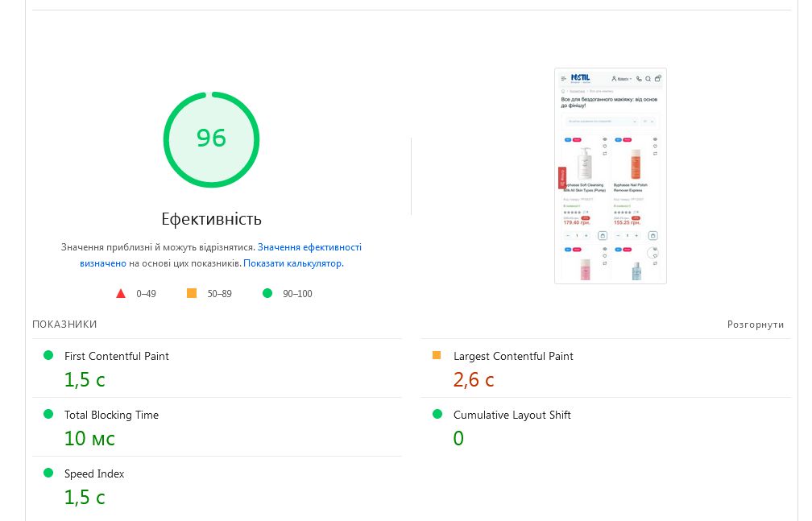Click the green dot beside Total Blocking Time
Screen dimensions: 812x521
48,414
